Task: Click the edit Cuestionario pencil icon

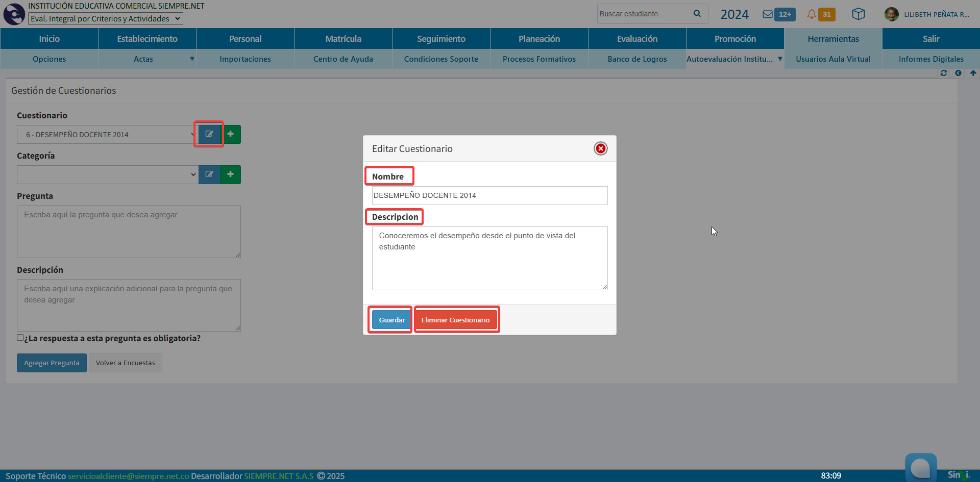Action: point(209,134)
